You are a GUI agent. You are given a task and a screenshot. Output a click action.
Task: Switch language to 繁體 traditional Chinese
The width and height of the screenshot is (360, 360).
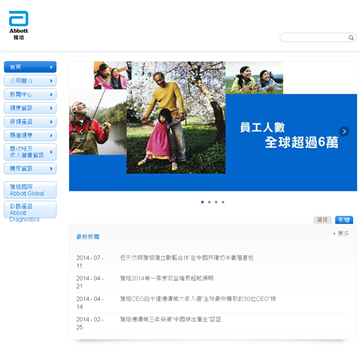tap(344, 220)
